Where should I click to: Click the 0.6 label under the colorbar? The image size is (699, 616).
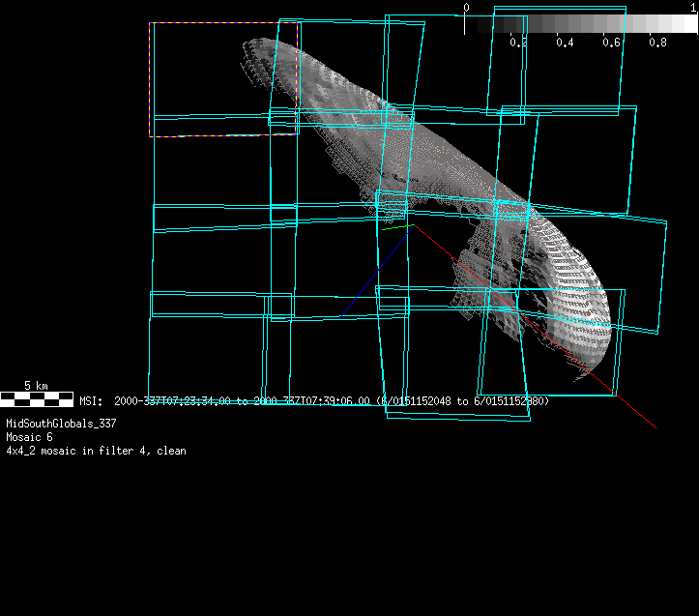pyautogui.click(x=611, y=43)
